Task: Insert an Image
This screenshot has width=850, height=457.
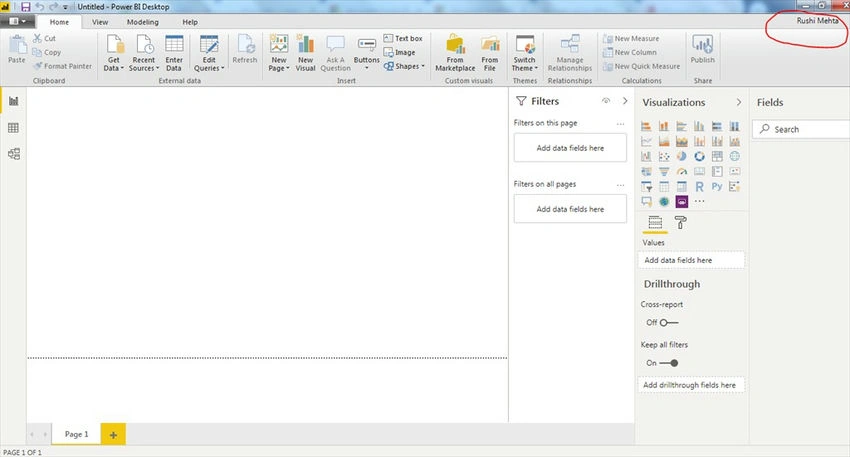Action: pos(400,53)
